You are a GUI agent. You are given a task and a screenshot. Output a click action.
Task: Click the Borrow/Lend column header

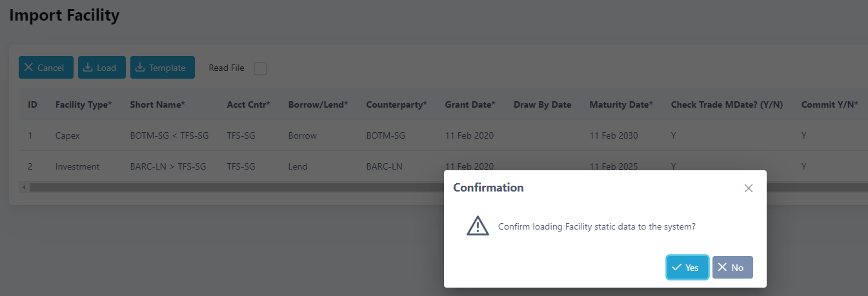point(318,104)
